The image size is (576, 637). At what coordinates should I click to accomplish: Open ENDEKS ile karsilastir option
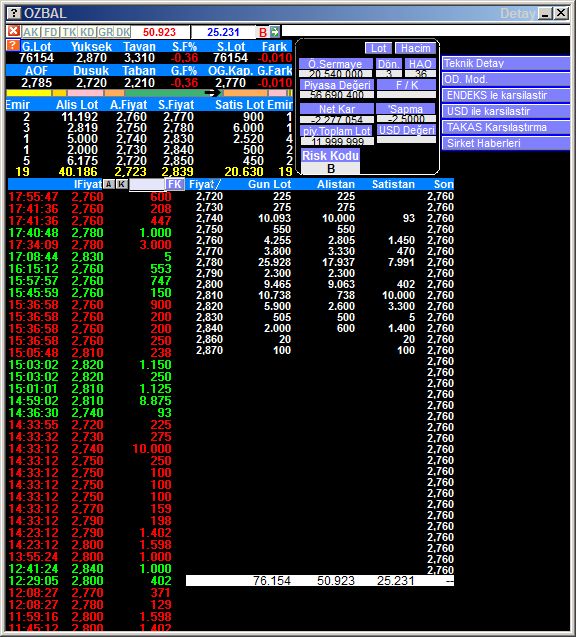(505, 95)
